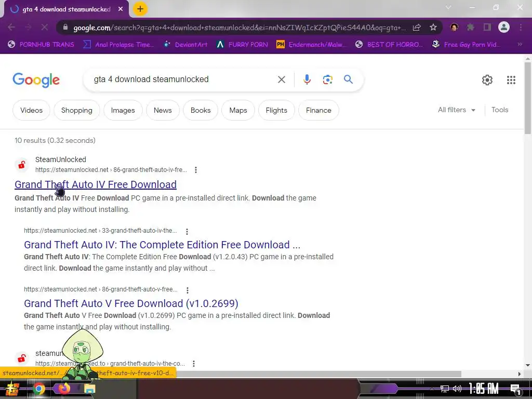
Task: Open more options for the first SteamUnlocked result
Action: [x=196, y=170]
